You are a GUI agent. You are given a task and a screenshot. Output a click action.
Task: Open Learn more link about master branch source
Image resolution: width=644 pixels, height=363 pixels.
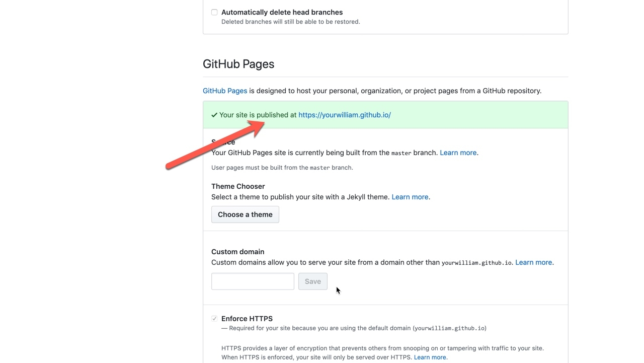coord(458,153)
